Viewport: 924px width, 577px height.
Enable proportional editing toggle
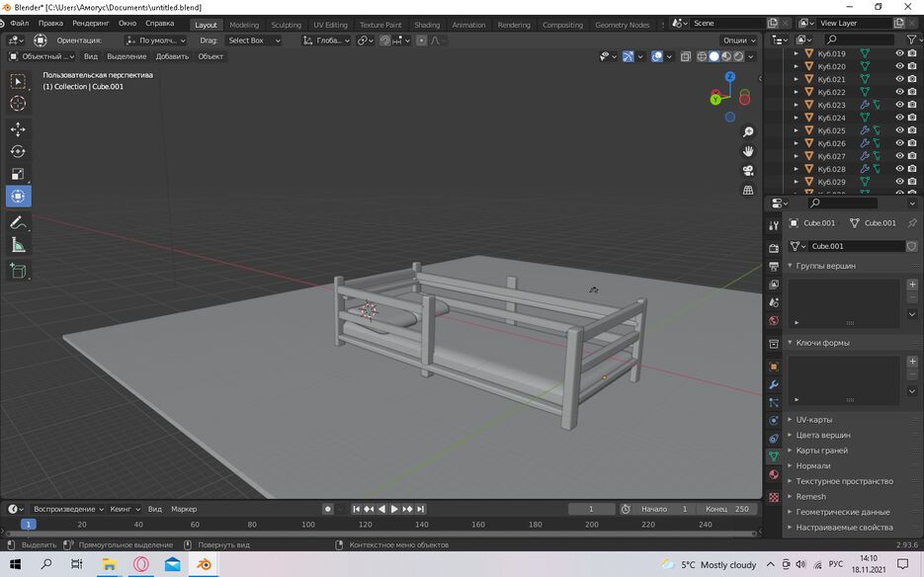click(x=421, y=41)
